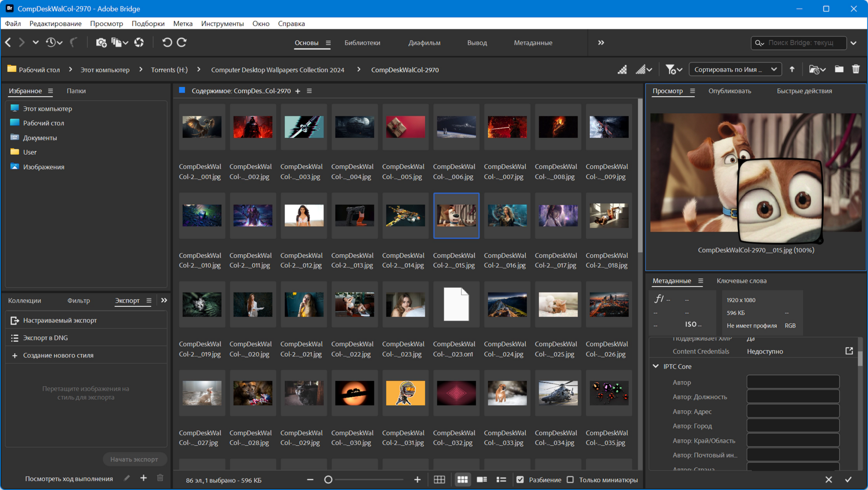The width and height of the screenshot is (868, 490).
Task: Click the Автор input field
Action: [x=793, y=382]
